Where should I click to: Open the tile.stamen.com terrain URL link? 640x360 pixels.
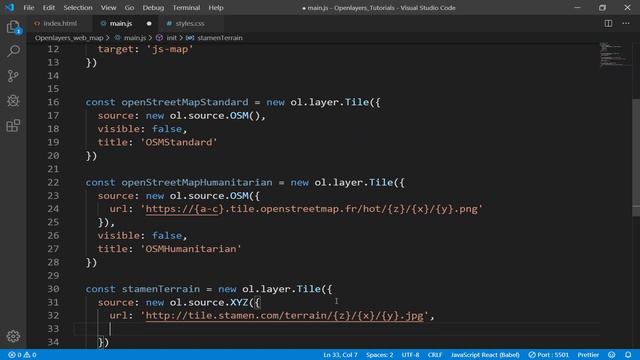pyautogui.click(x=284, y=316)
